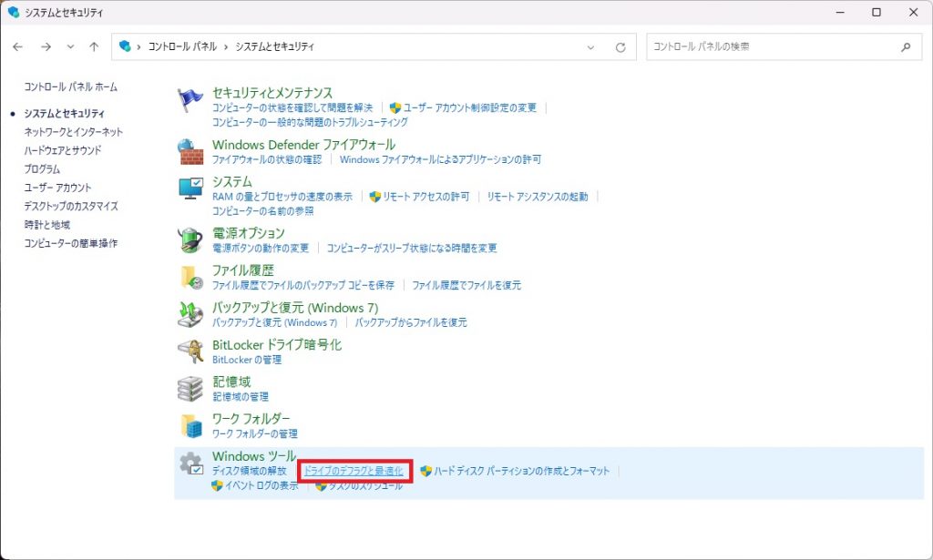Click リモート アシスタンスの起動
This screenshot has height=560, width=933.
click(538, 196)
